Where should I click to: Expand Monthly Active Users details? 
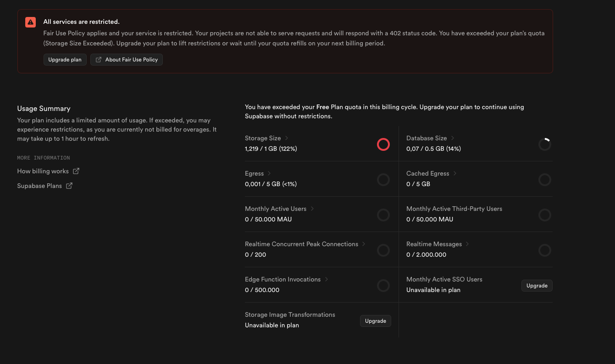click(x=312, y=209)
